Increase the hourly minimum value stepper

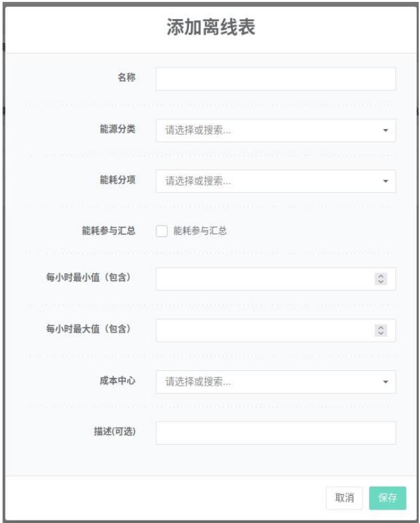click(x=381, y=277)
